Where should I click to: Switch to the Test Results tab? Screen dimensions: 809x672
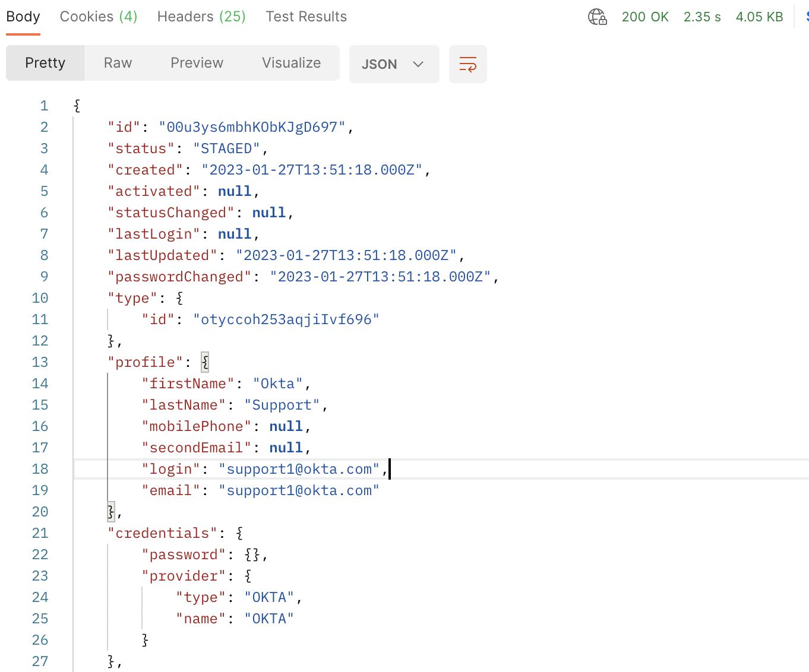point(306,17)
